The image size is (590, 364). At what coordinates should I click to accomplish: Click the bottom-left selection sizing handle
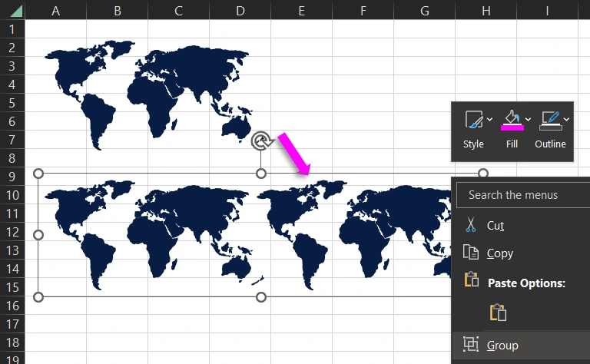(x=38, y=297)
